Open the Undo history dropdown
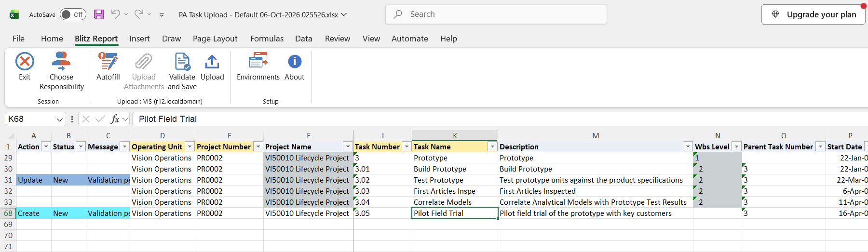This screenshot has width=868, height=252. point(126,14)
